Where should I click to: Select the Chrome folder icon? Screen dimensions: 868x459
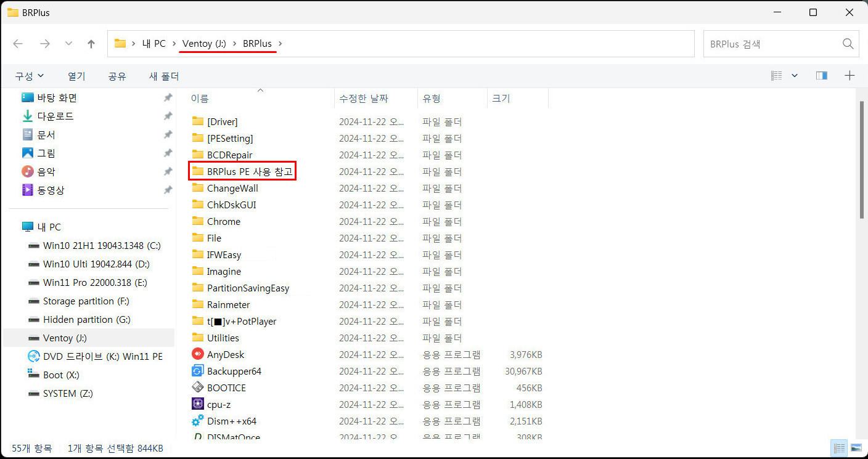tap(197, 221)
